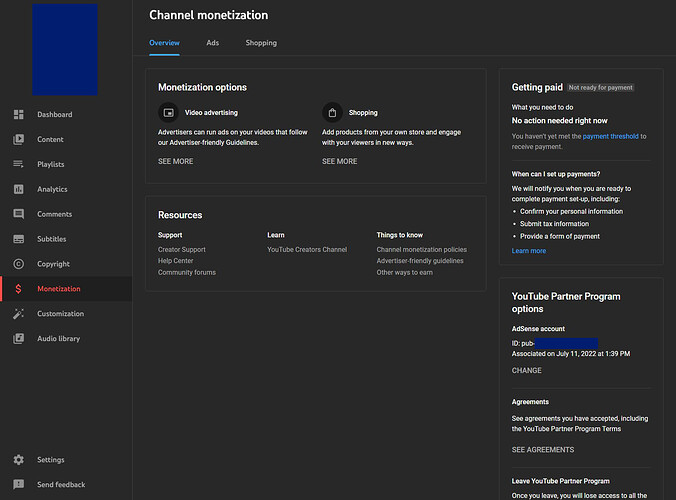This screenshot has width=676, height=500.
Task: Click the Shopping bag round icon
Action: coord(332,112)
